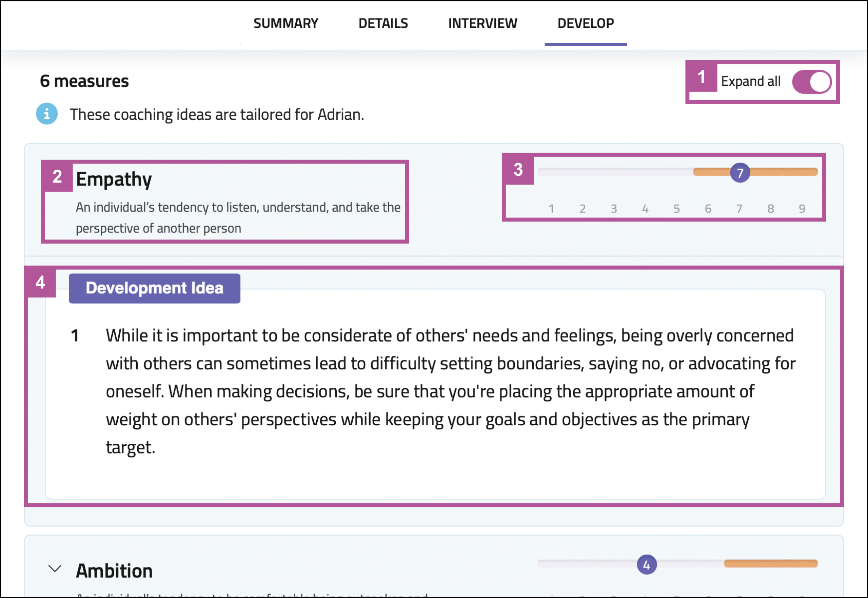This screenshot has width=868, height=598.
Task: Click the orange range bar on Empathy scale
Action: coord(783,172)
